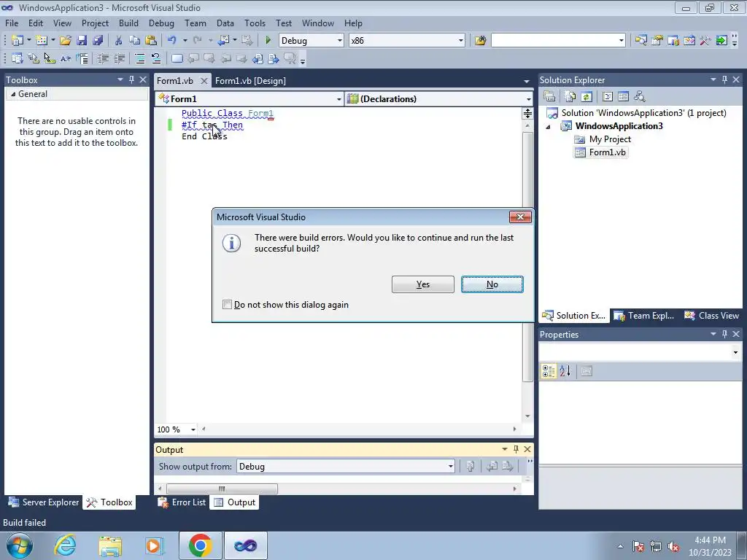Click the Navigate Backward icon

pyautogui.click(x=223, y=41)
